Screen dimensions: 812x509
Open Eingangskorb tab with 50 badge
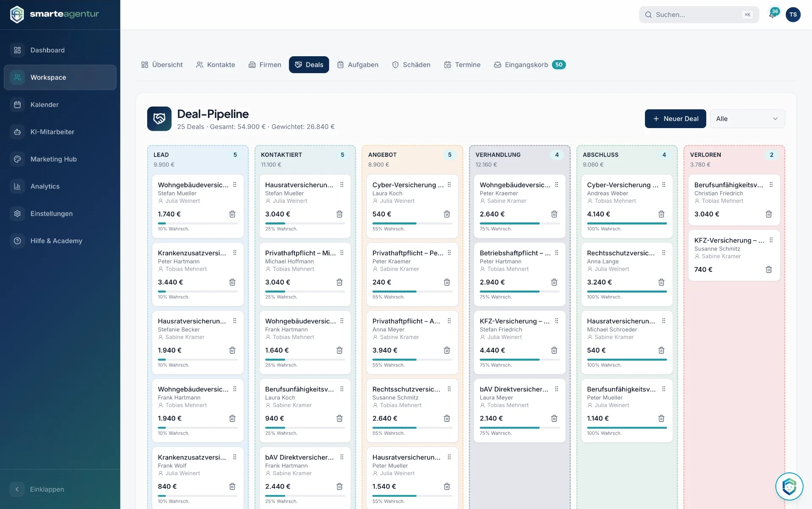click(x=530, y=65)
